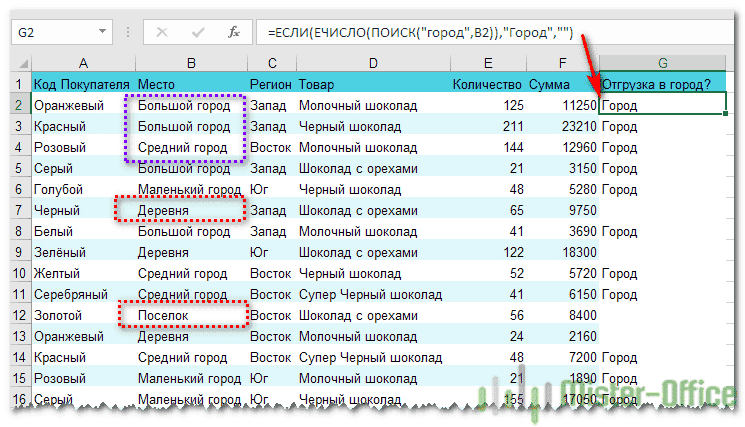Click active cell G2 containing "Город"
The image size is (745, 427).
coord(662,105)
